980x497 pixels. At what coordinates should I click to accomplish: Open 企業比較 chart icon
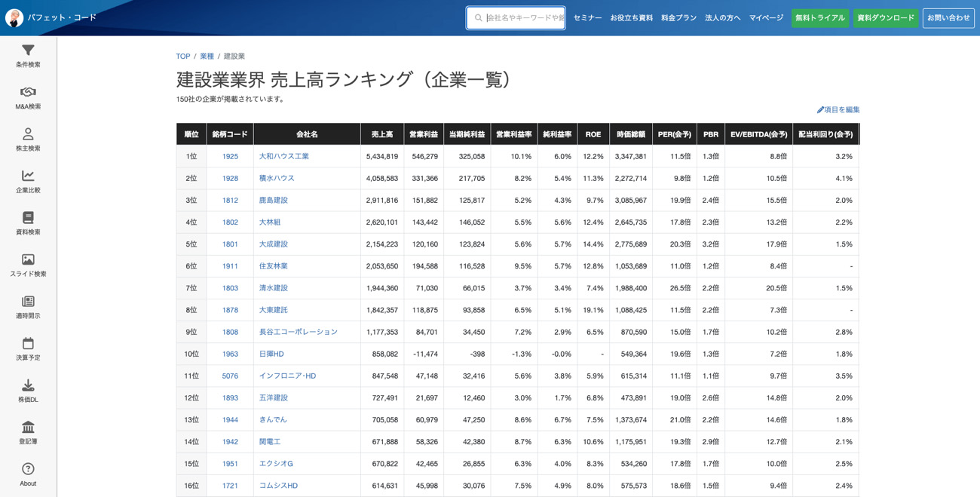pos(28,176)
